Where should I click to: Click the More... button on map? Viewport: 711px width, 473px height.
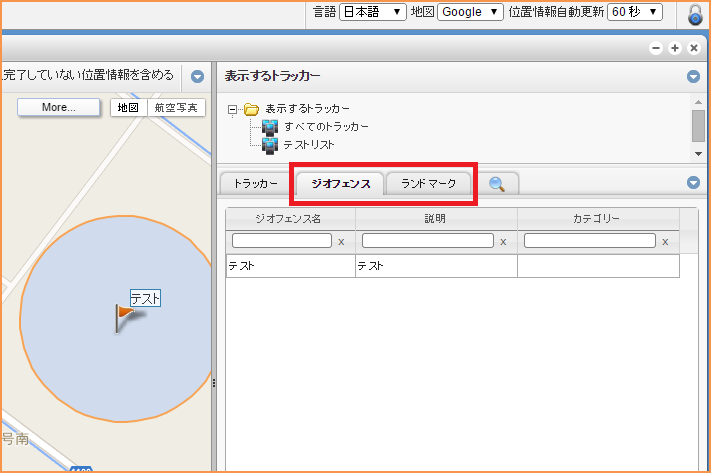[x=59, y=107]
